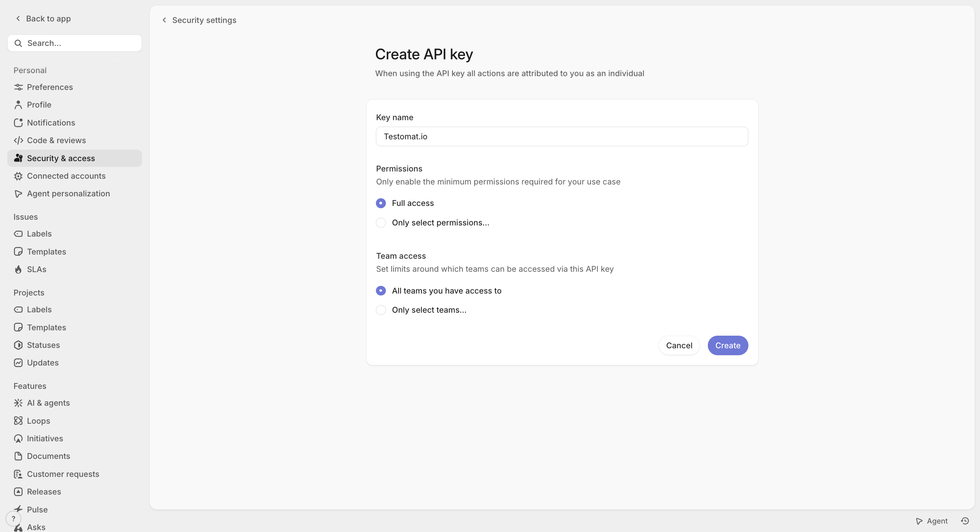
Task: Click the Back to app arrow
Action: click(x=18, y=18)
